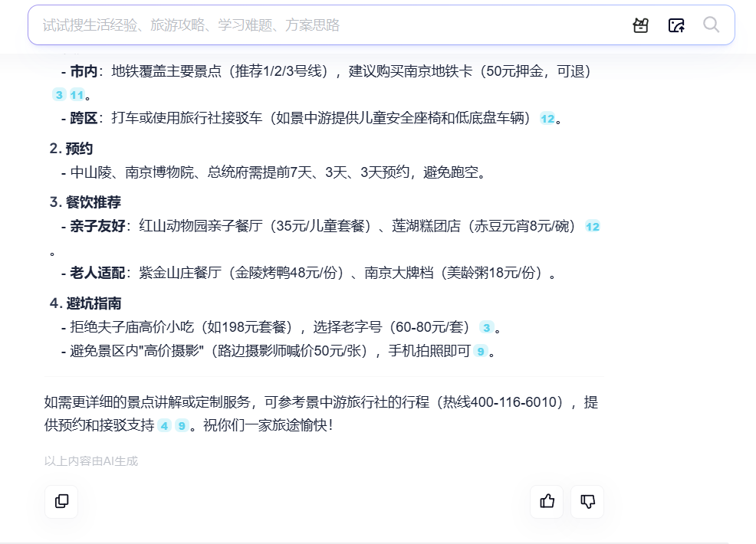Click the 以上内容由AI生成 disclaimer text

[x=91, y=461]
